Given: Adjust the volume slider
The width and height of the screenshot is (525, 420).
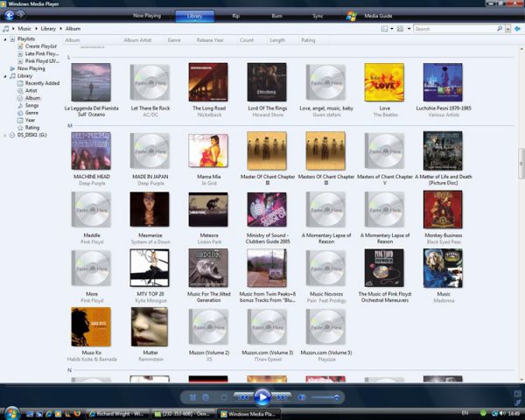Looking at the screenshot, I should click(325, 397).
